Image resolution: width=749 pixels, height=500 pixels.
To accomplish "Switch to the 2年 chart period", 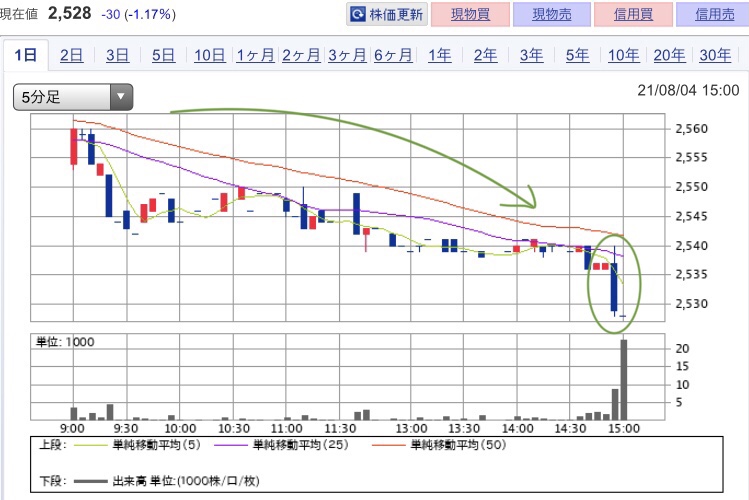I will pos(485,55).
